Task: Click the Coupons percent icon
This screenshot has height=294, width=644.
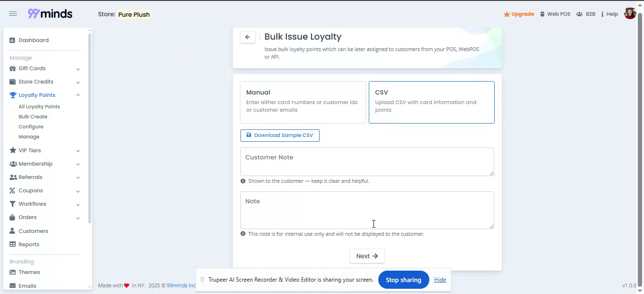Action: pos(12,191)
